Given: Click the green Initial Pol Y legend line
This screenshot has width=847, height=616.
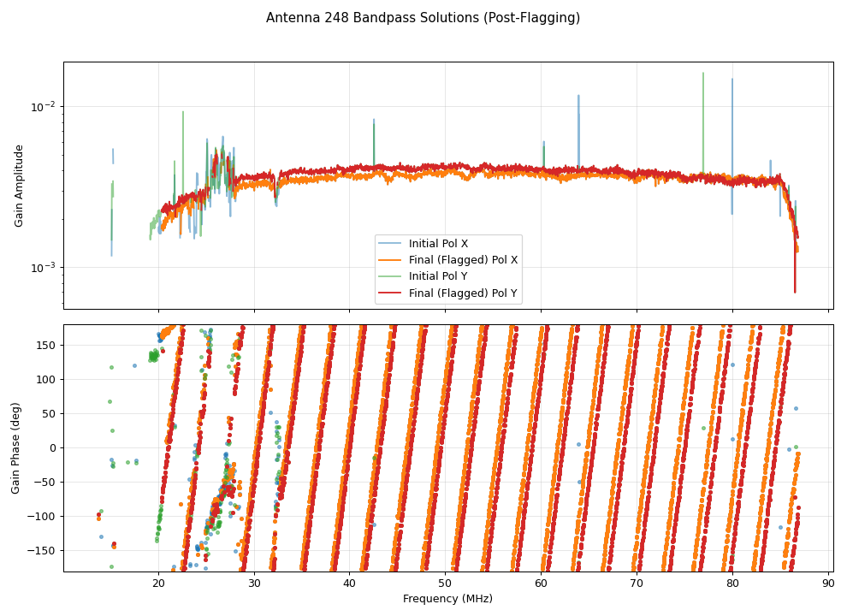Looking at the screenshot, I should [391, 276].
